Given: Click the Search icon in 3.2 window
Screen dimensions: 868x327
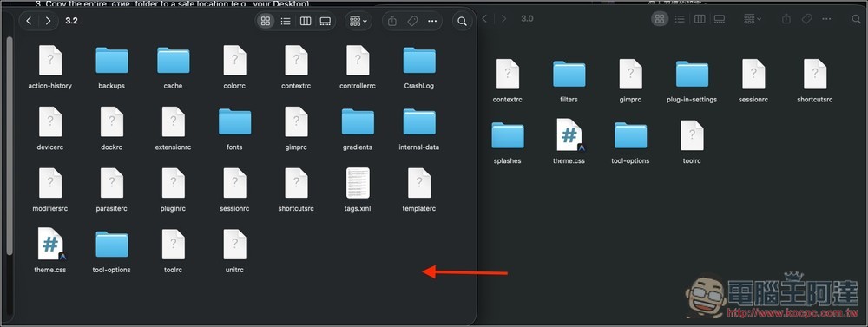Looking at the screenshot, I should point(463,22).
